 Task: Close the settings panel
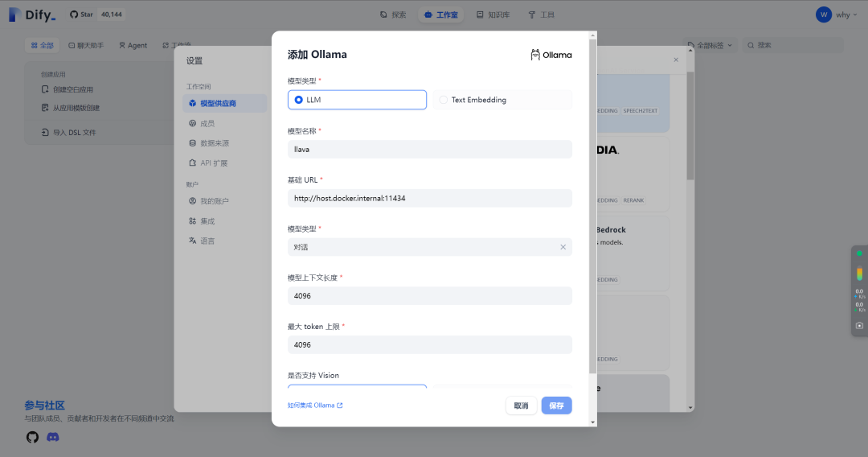[x=676, y=60]
